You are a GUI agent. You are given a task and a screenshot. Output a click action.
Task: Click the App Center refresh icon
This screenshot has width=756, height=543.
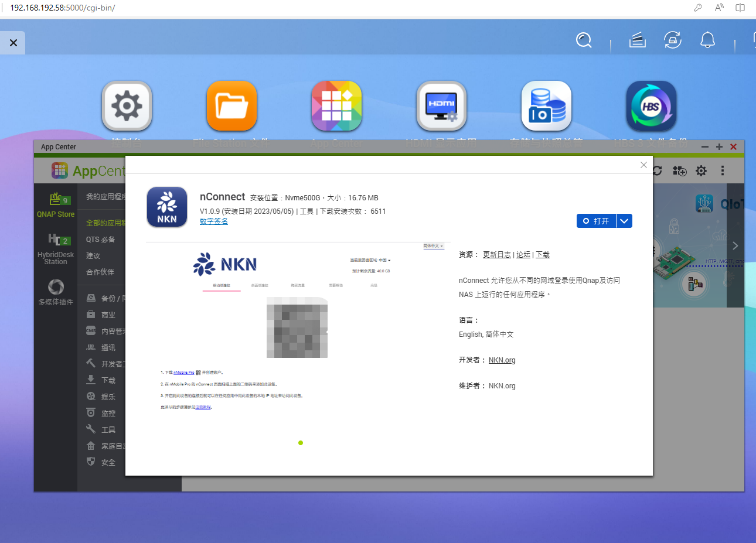coord(658,170)
